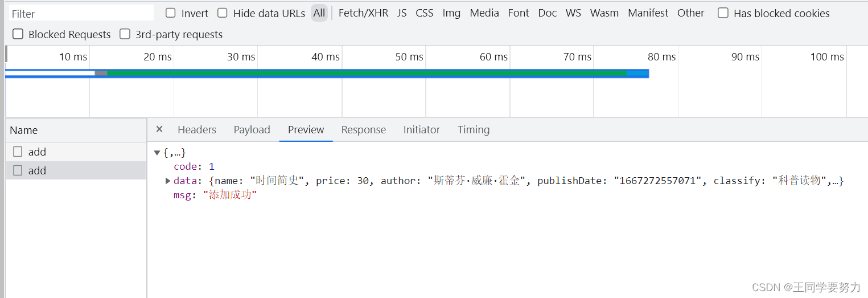Select the highlighted second add request
The width and height of the screenshot is (868, 298).
76,170
